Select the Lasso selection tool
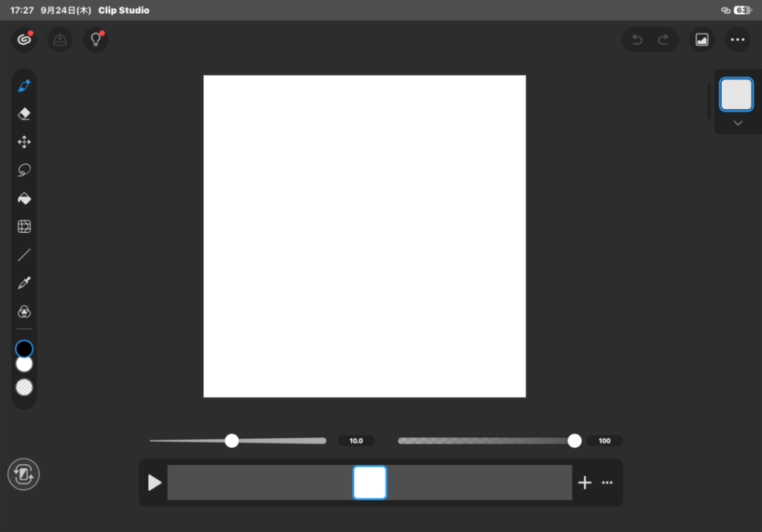 pyautogui.click(x=25, y=170)
